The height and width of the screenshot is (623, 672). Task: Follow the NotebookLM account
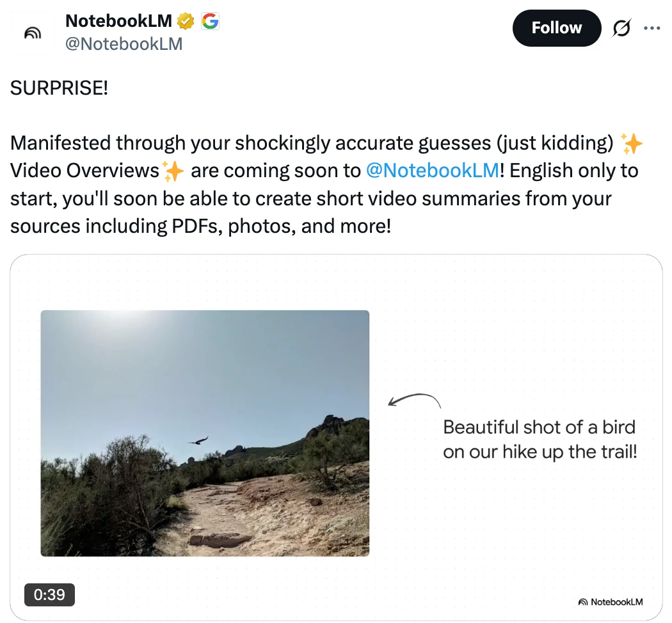(557, 28)
